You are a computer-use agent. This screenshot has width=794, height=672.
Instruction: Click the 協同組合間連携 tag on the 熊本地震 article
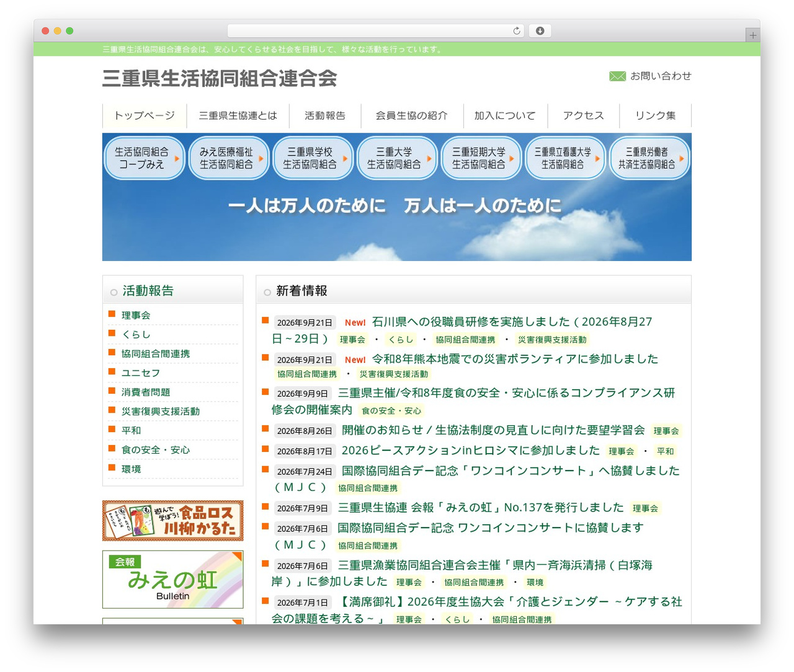coord(307,374)
